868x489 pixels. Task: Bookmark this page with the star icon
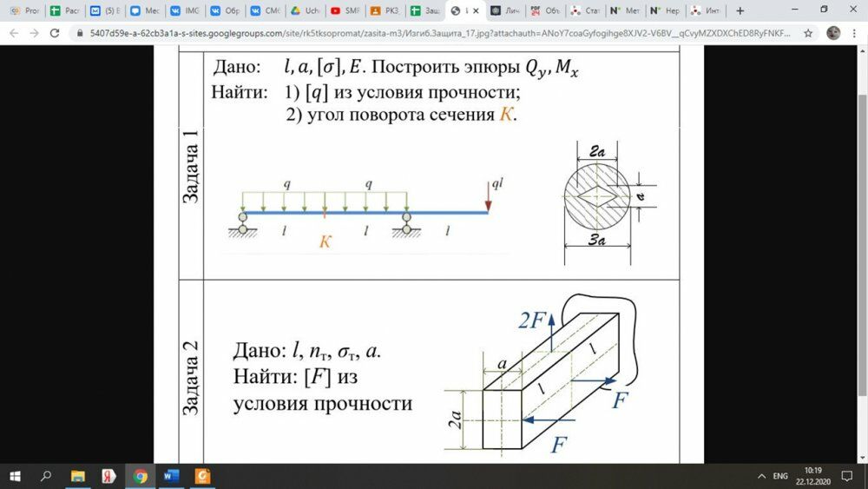[x=808, y=33]
